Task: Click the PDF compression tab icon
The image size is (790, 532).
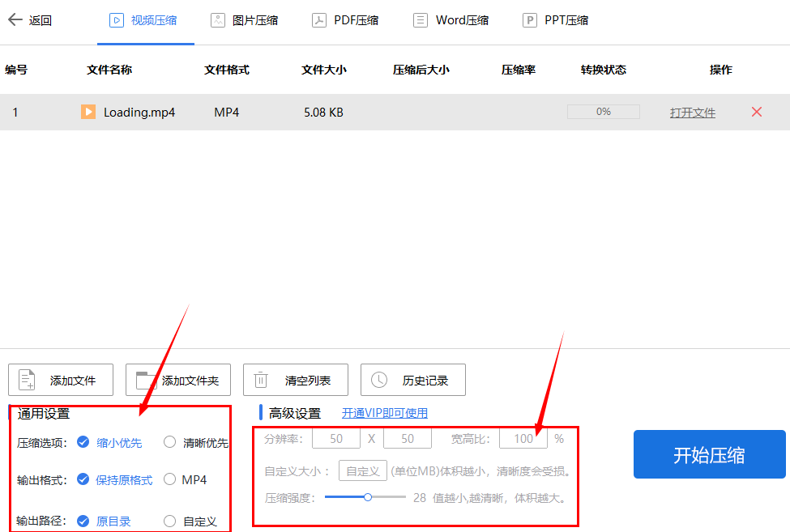Action: [x=319, y=20]
